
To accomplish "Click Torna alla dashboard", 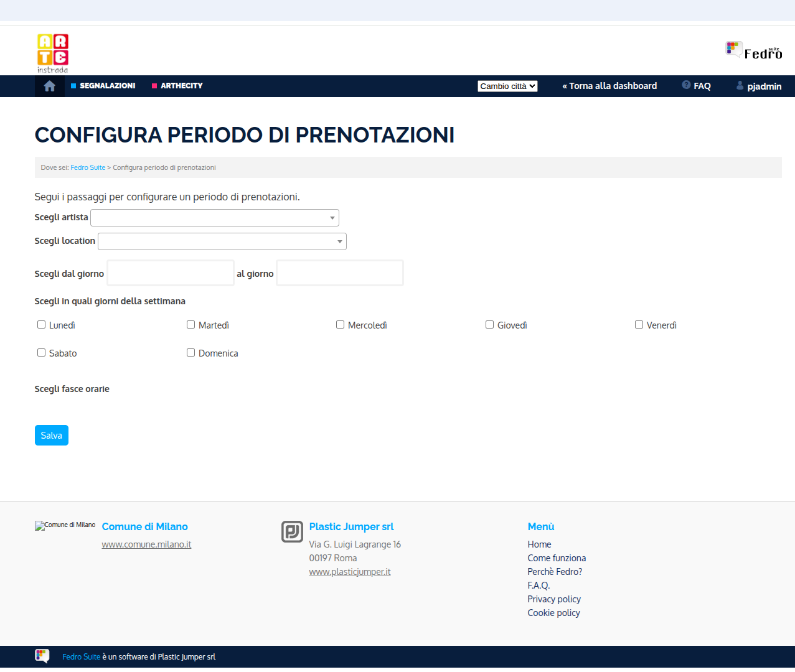I will click(x=609, y=86).
